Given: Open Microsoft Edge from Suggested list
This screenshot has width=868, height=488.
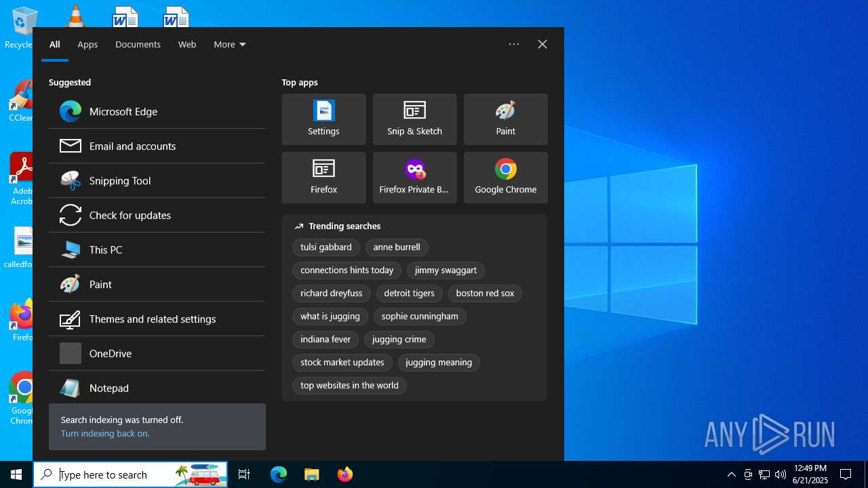Looking at the screenshot, I should pyautogui.click(x=157, y=112).
